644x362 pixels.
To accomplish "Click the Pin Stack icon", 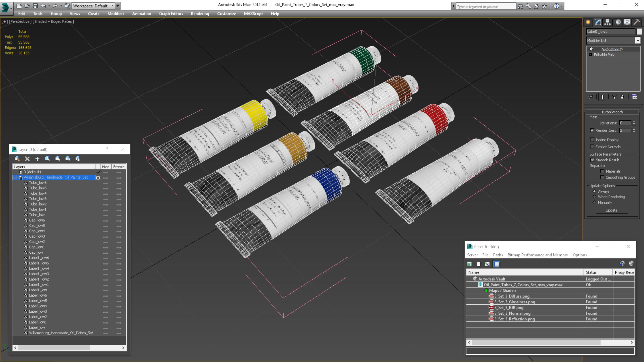I will [591, 97].
